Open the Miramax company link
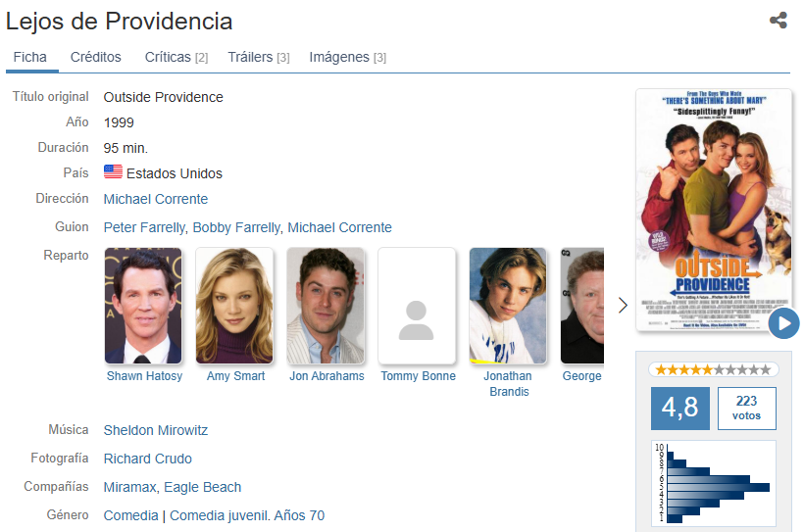The width and height of the screenshot is (804, 532). pos(129,487)
